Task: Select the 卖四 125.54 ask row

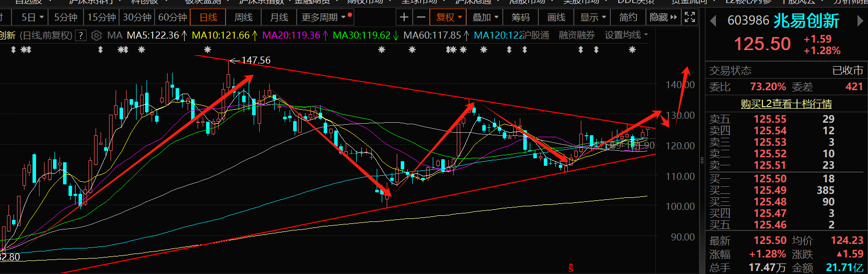Action: (x=786, y=131)
